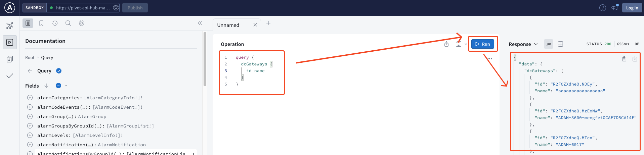
Task: Collapse the documentation panel with double chevron
Action: tap(200, 23)
